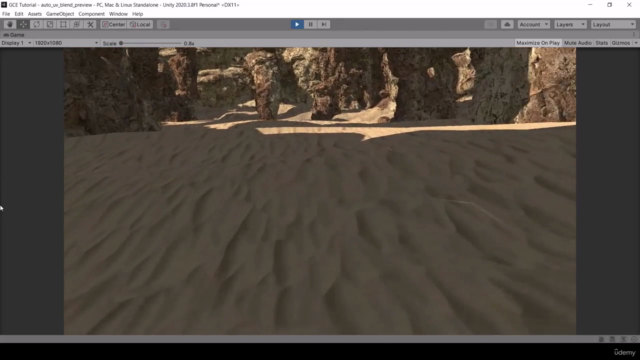Open the Display 1 dropdown

click(16, 43)
